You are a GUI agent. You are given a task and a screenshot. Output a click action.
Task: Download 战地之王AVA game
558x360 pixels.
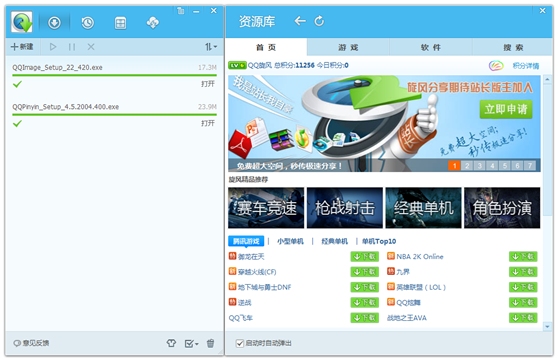[523, 318]
